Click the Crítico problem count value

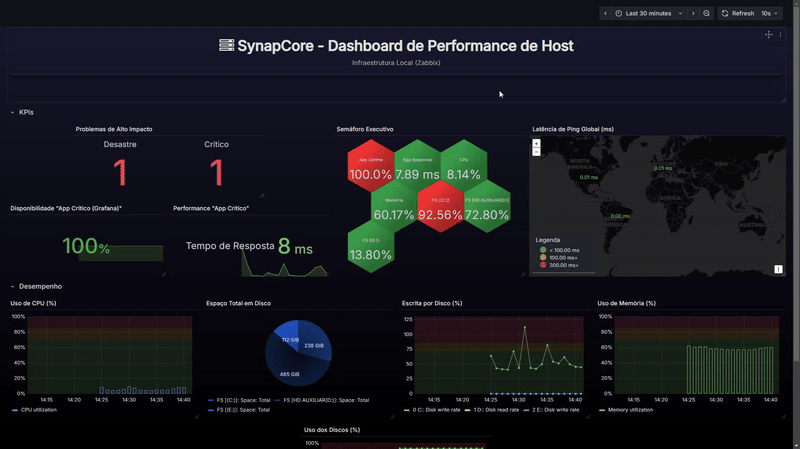(x=216, y=172)
